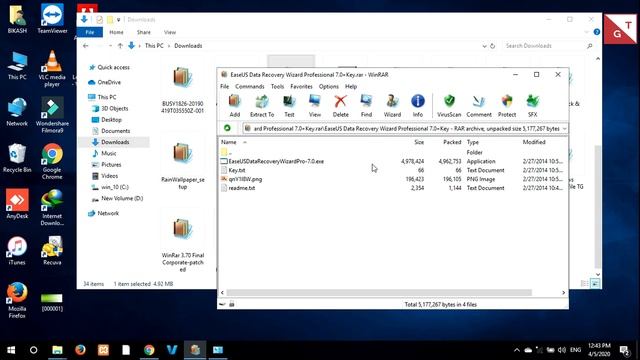The image size is (640, 360).
Task: Sort the archive list by Type column
Action: [473, 142]
